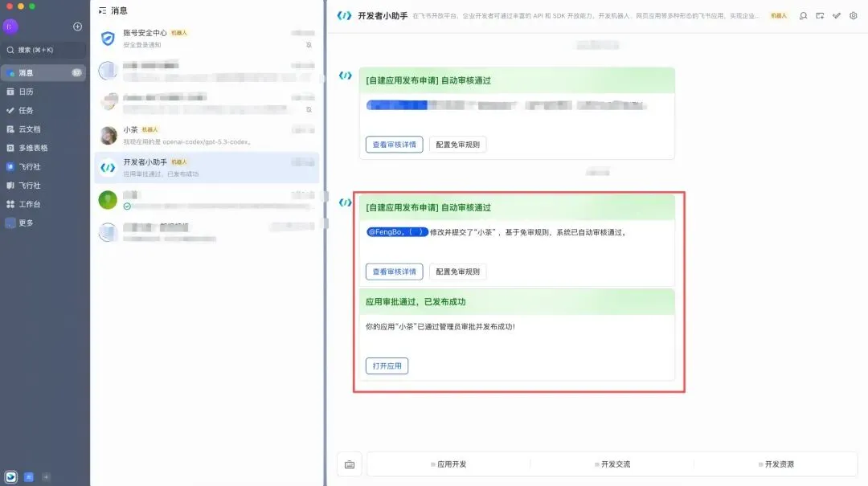This screenshot has width=868, height=486.
Task: Open the 任务 tasks section
Action: pos(44,110)
